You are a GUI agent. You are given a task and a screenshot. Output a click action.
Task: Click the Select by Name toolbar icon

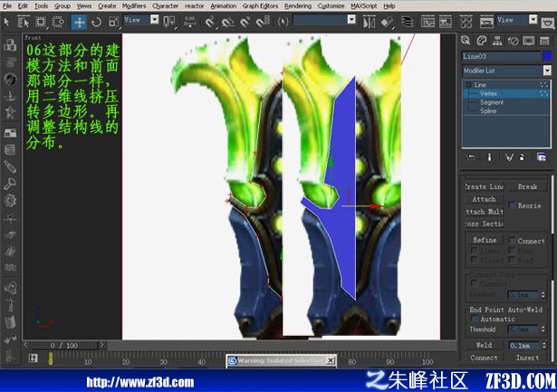point(23,22)
